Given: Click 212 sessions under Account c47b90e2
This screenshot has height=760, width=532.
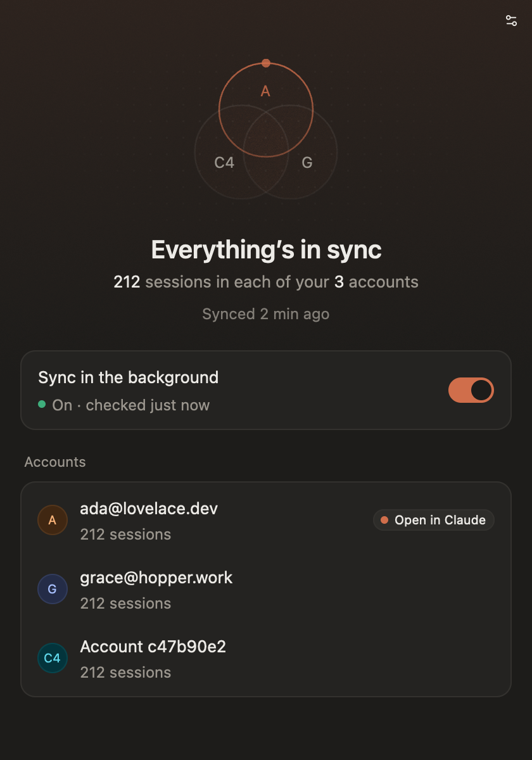Looking at the screenshot, I should [125, 673].
